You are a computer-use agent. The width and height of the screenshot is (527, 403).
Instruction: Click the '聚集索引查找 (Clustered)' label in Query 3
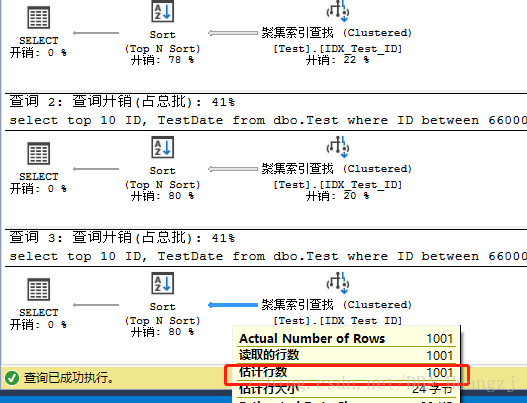(337, 305)
